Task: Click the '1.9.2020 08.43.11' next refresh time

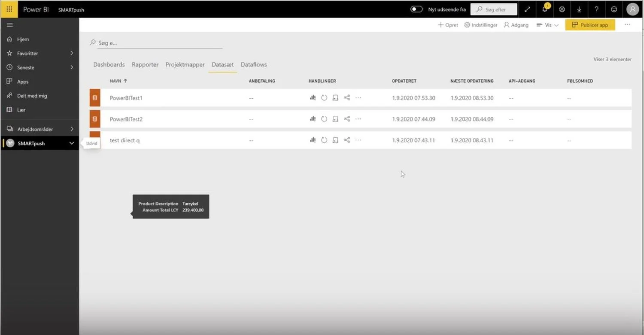Action: [472, 140]
